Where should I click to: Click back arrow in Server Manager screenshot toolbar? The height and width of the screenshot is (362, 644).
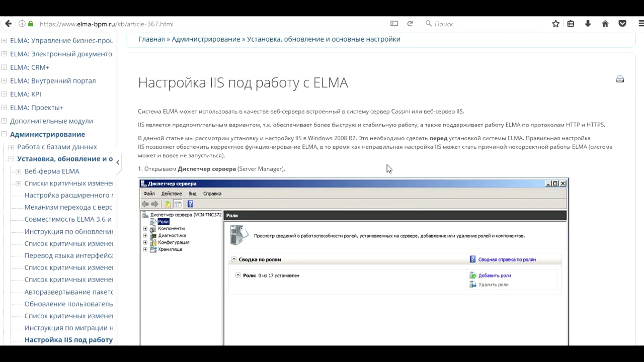point(145,204)
